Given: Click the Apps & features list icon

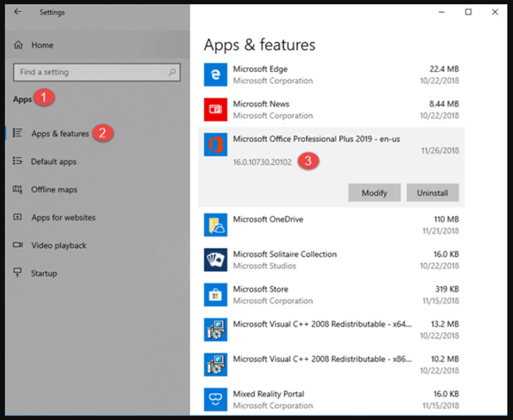Looking at the screenshot, I should pos(17,133).
